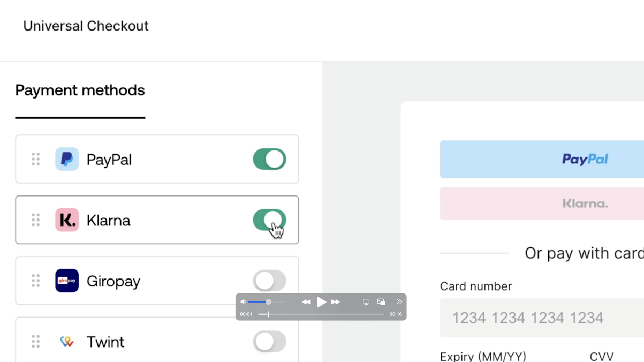644x362 pixels.
Task: Click the Universal Checkout title
Action: 86,26
